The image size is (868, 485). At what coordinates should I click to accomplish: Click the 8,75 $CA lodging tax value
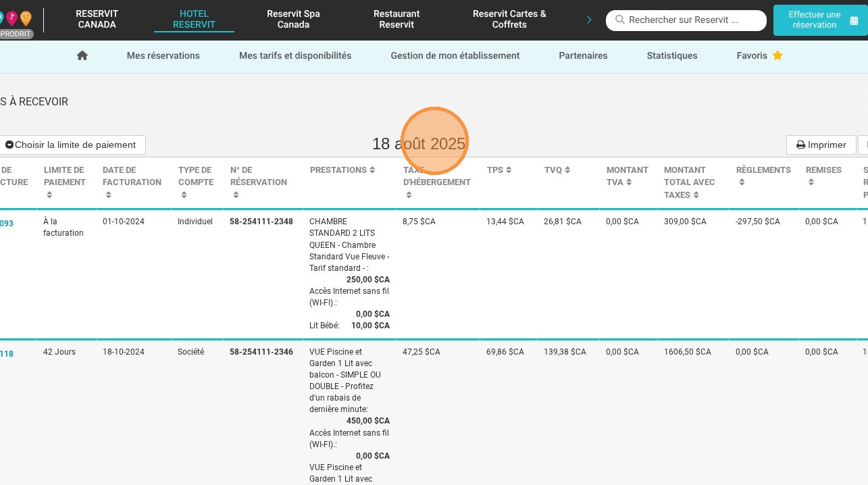pos(419,222)
